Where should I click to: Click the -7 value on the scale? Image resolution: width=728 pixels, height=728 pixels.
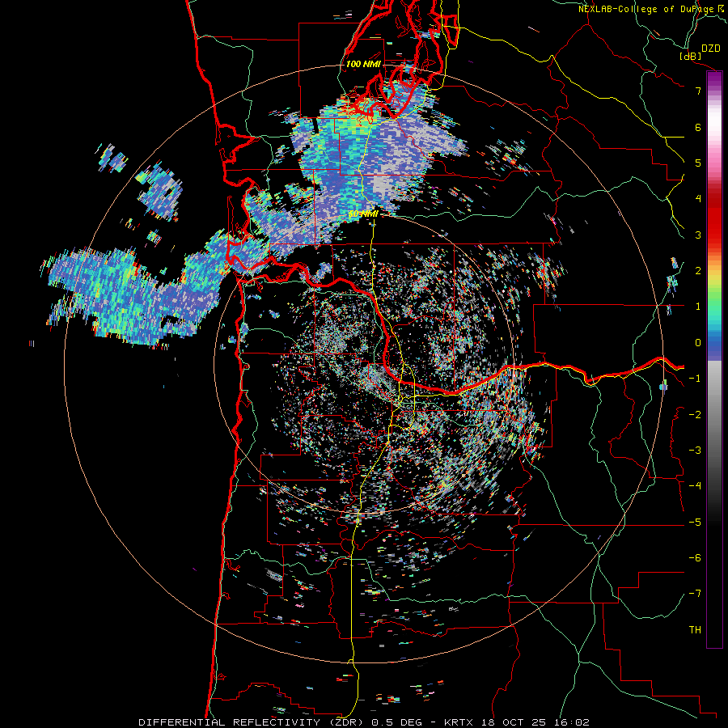[695, 594]
